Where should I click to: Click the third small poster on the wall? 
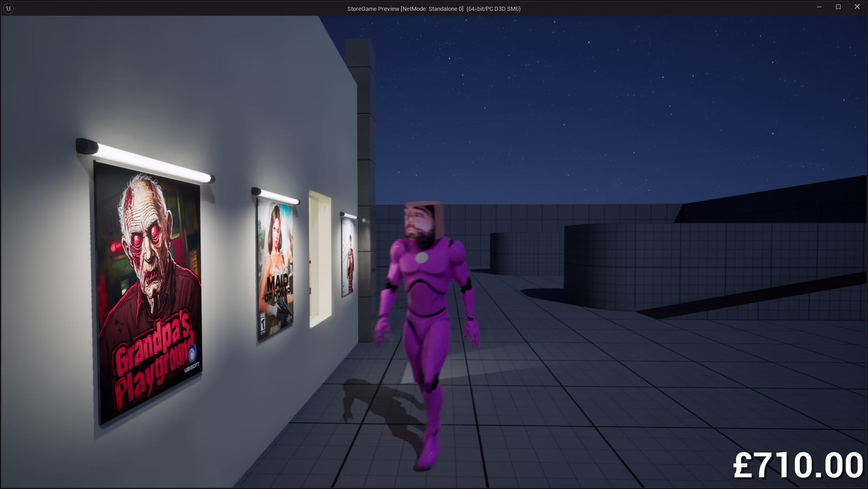point(348,257)
